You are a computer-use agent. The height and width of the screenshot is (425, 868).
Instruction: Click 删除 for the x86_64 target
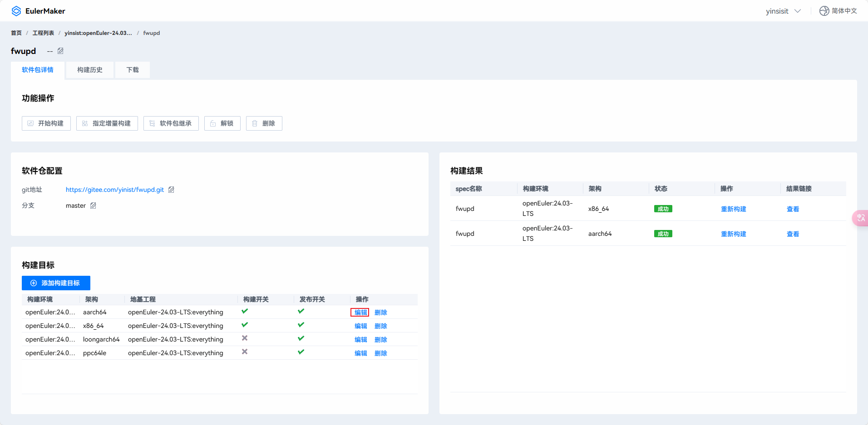[x=381, y=326]
